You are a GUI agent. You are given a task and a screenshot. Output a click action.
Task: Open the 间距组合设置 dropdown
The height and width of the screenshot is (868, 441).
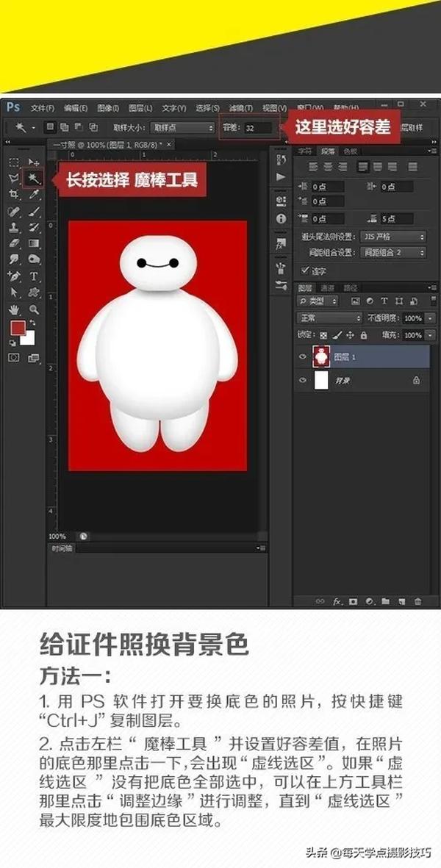(x=392, y=252)
